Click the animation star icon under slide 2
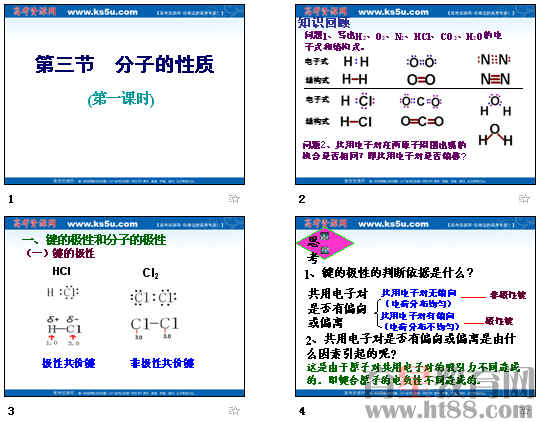 [524, 199]
